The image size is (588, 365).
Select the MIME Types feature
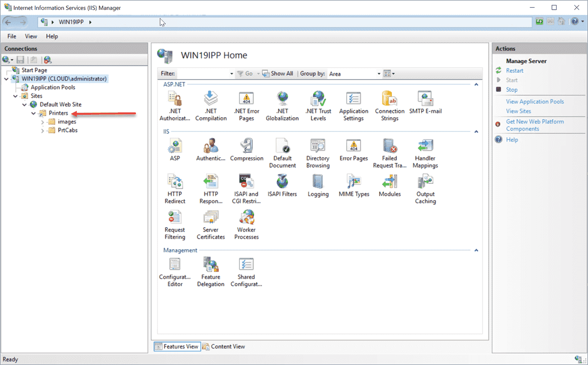point(354,185)
